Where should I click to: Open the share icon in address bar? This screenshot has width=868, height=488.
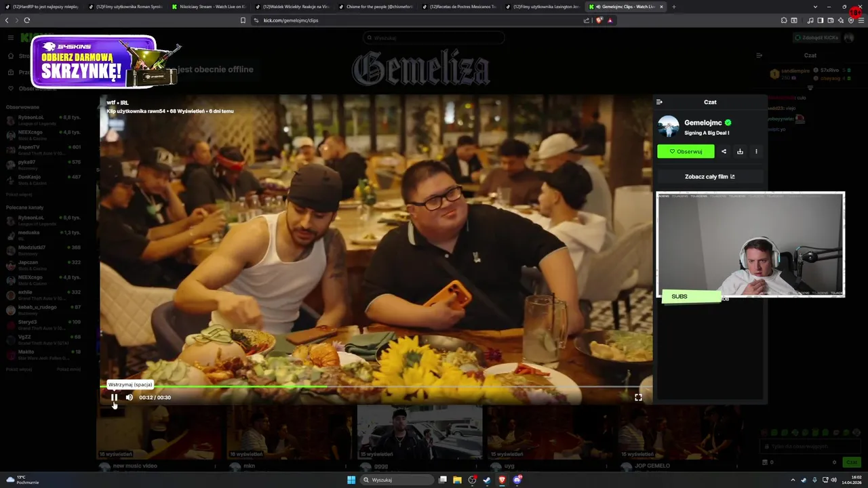(587, 20)
